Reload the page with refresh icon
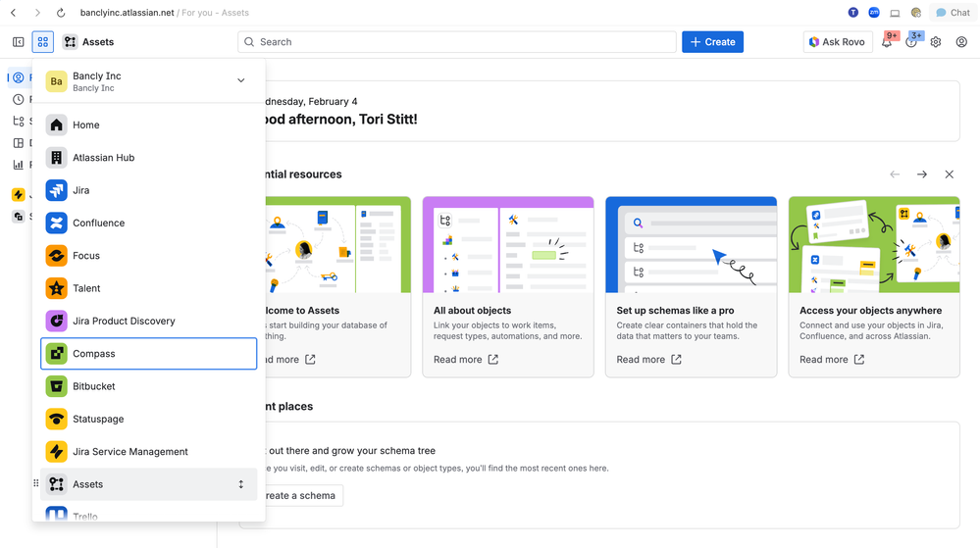 pos(61,13)
